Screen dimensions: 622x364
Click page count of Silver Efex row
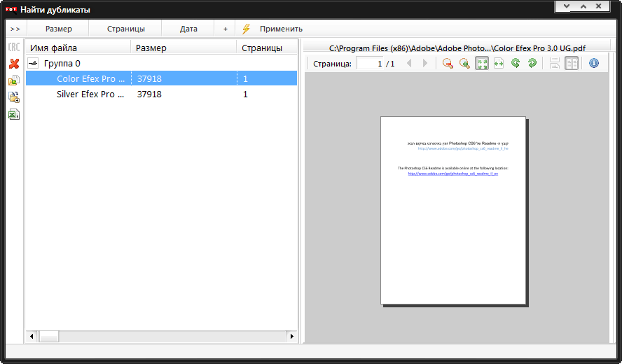click(x=245, y=94)
